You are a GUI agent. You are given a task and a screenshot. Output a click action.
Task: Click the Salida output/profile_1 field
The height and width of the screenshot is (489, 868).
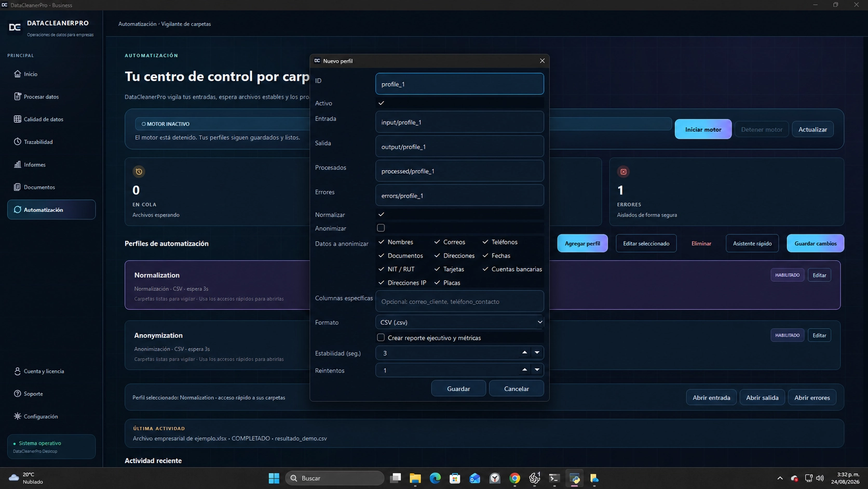[459, 147]
